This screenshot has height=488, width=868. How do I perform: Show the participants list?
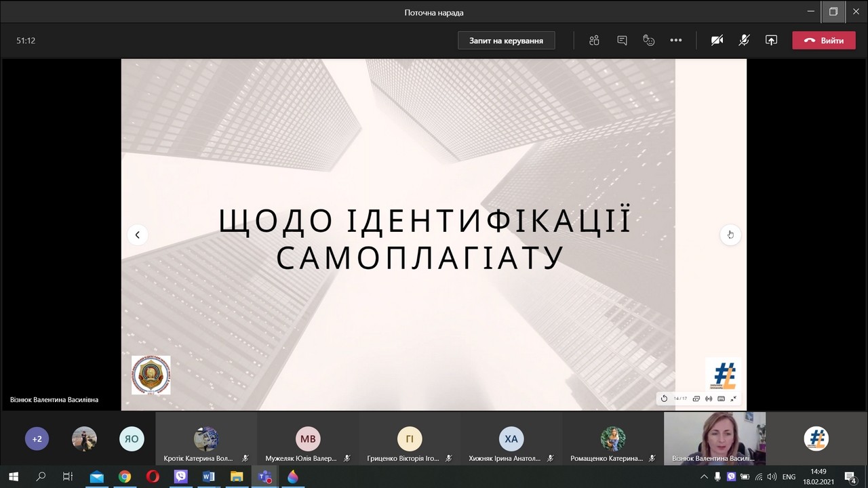point(594,41)
